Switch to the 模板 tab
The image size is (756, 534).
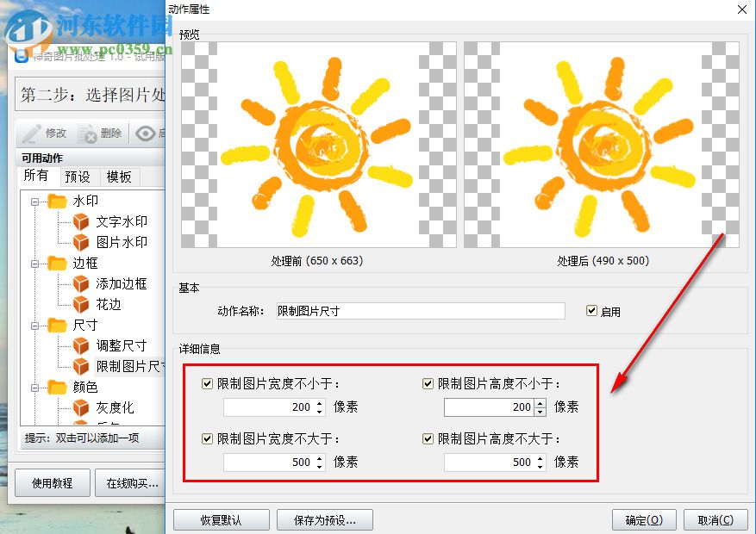click(x=119, y=177)
